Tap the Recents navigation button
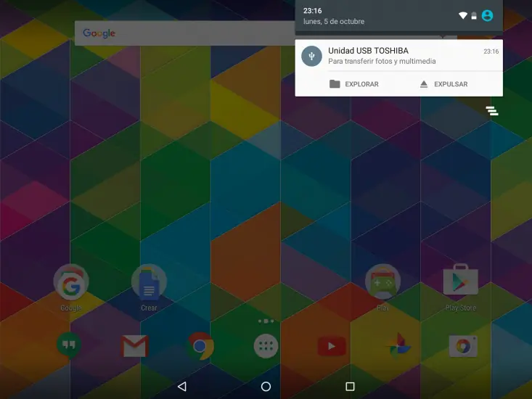Screen dimensions: 532x399 (x=350, y=387)
